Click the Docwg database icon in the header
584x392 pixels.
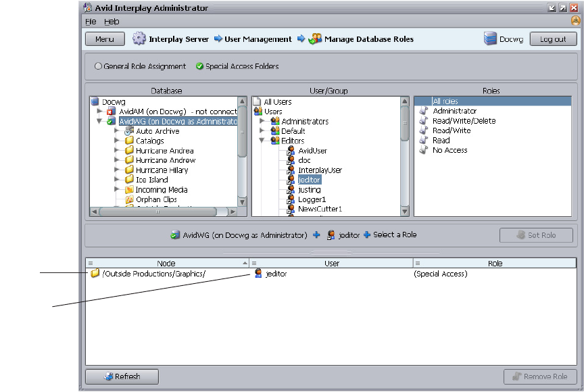[490, 39]
